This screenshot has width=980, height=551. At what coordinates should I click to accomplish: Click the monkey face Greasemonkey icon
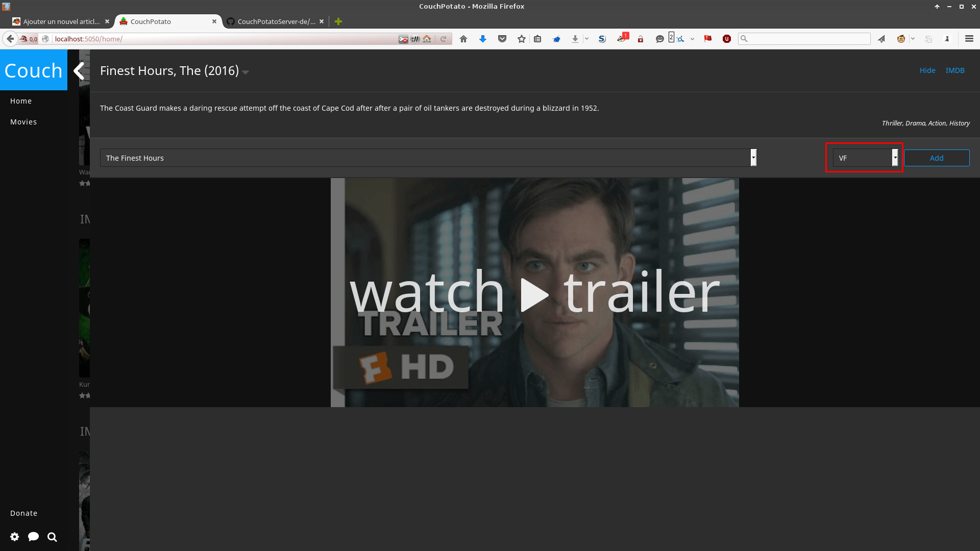click(901, 39)
